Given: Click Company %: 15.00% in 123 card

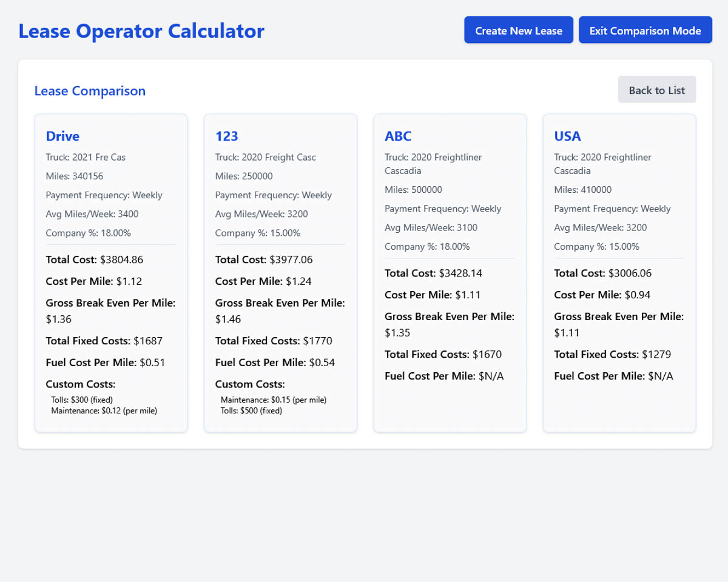Looking at the screenshot, I should 258,233.
